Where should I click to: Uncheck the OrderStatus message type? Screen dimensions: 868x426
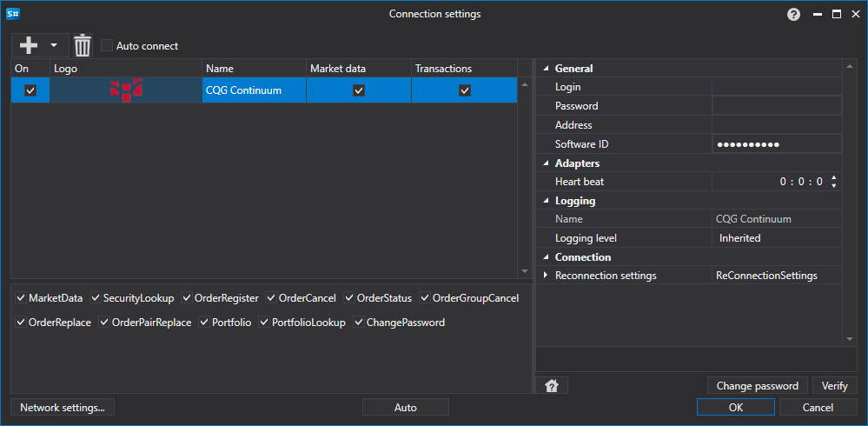pos(349,298)
